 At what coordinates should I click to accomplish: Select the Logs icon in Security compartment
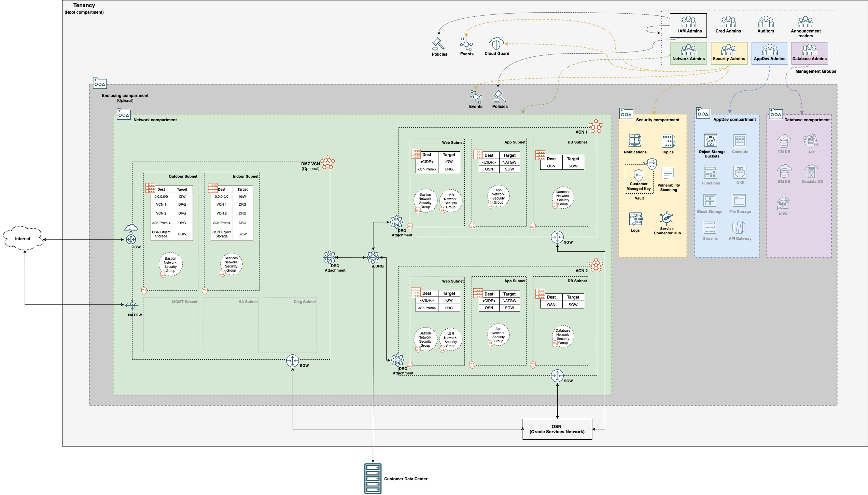tap(636, 219)
